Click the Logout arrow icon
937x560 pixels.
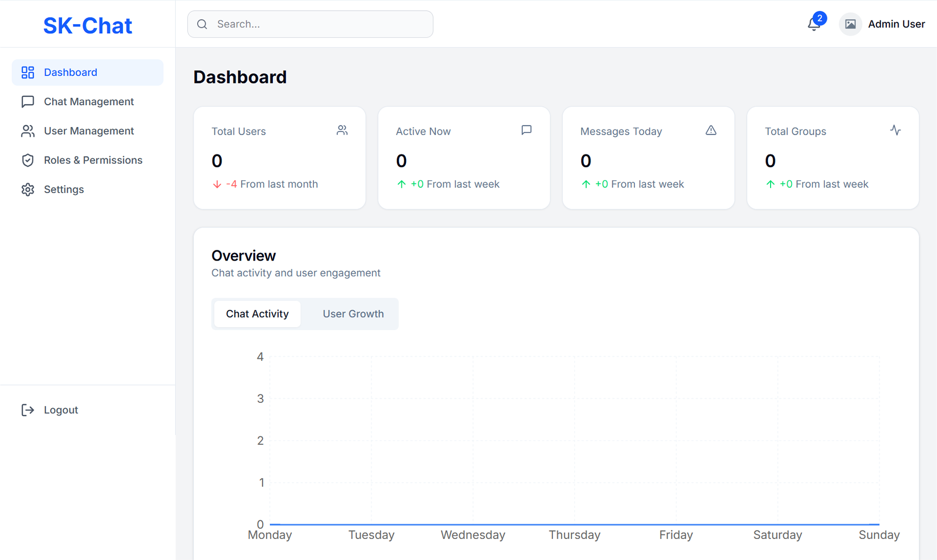[x=28, y=410]
